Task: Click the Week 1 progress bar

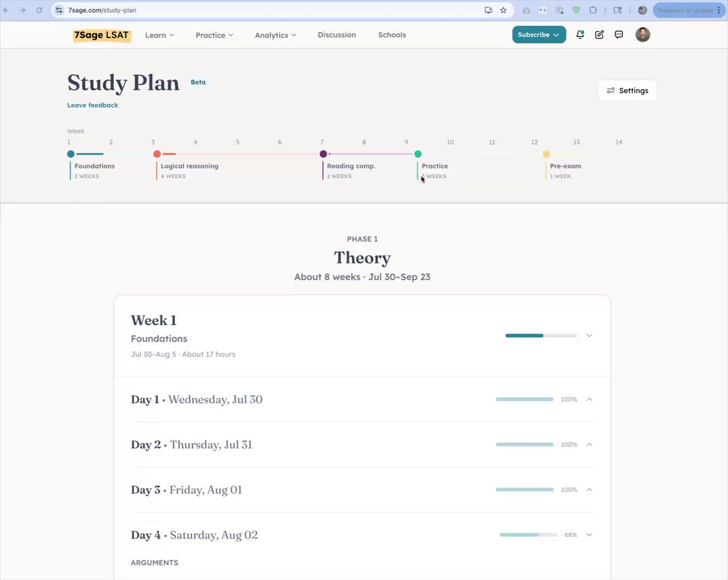Action: [x=541, y=336]
